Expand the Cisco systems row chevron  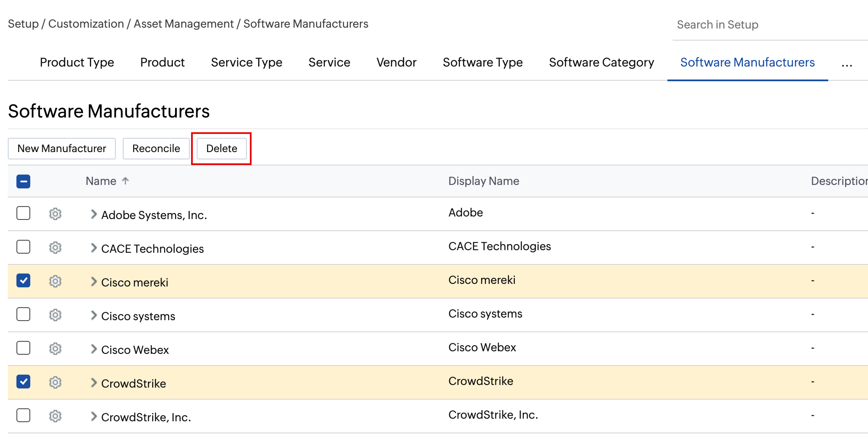pyautogui.click(x=93, y=315)
